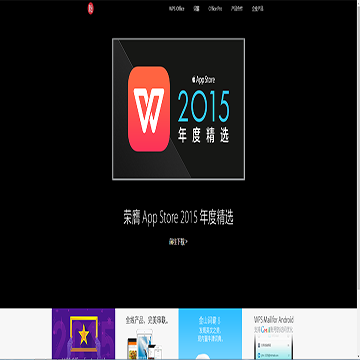The image size is (360, 360).
Task: Click the red WPS app icon in banner
Action: point(149,109)
